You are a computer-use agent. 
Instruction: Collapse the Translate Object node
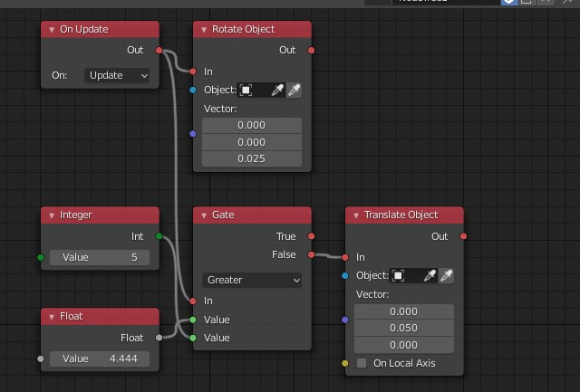pyautogui.click(x=356, y=215)
